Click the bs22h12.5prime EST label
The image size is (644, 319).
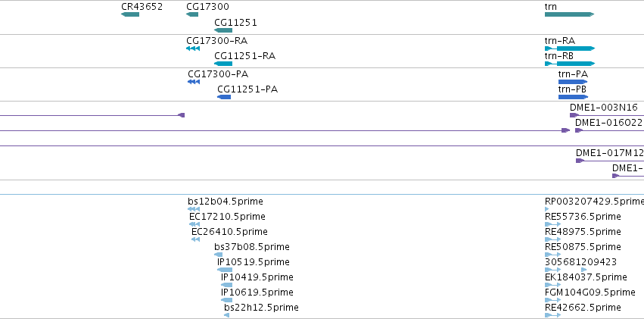coord(261,308)
